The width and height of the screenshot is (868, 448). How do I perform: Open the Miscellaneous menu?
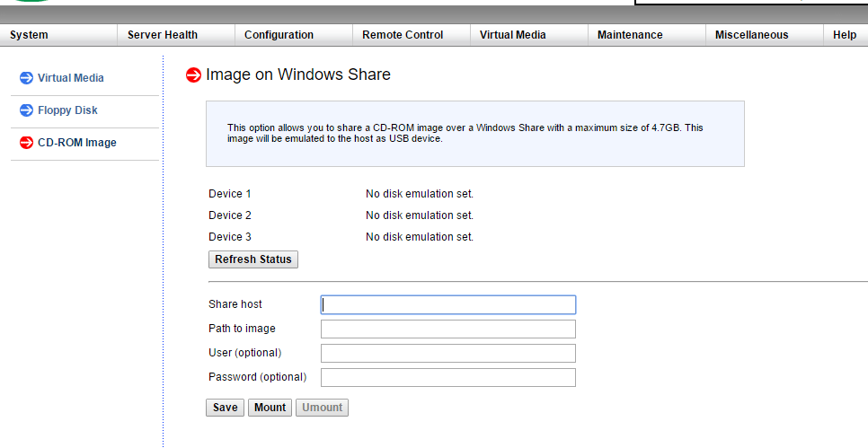tap(751, 35)
